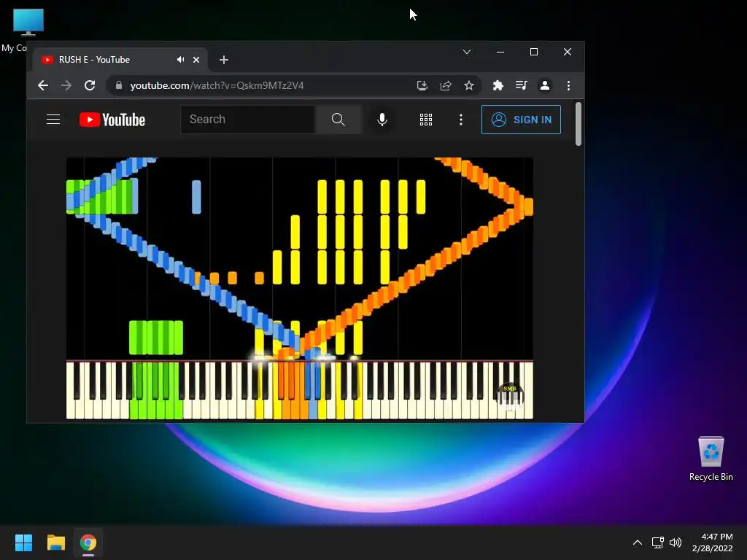
Task: Mute the tab using the speaker icon
Action: tap(181, 60)
